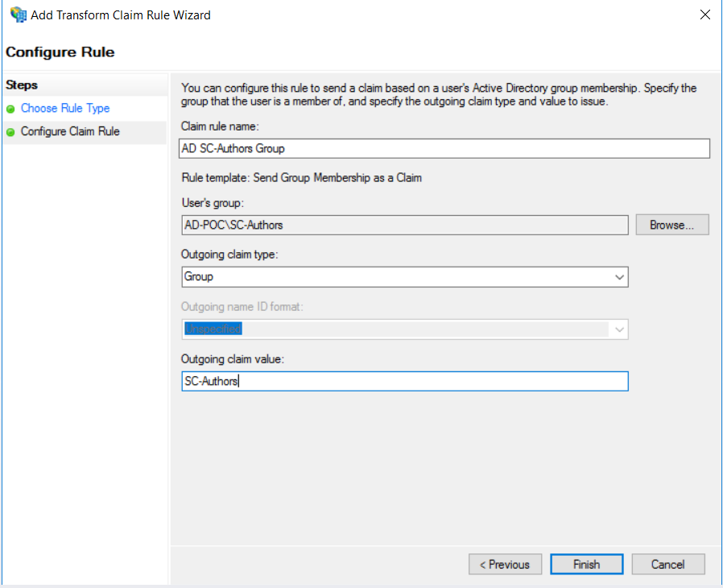Click Finish to create the rule

pos(586,565)
